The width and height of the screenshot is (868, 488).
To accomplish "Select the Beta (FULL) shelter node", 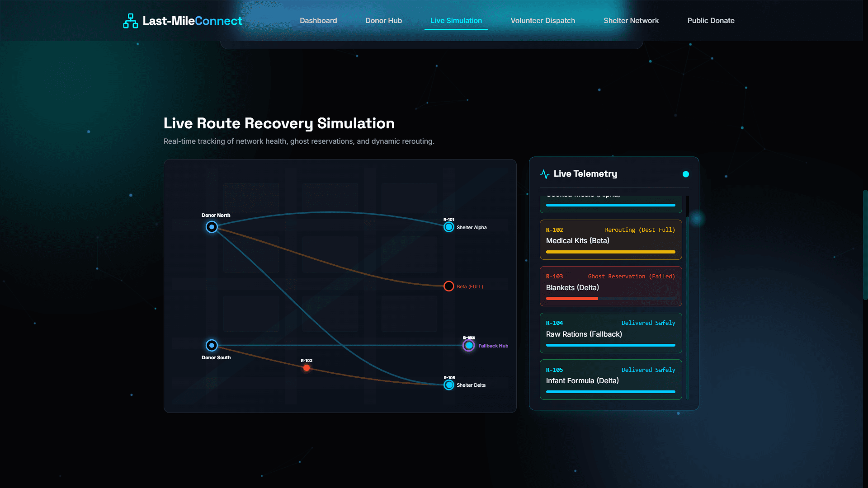I will pos(448,286).
